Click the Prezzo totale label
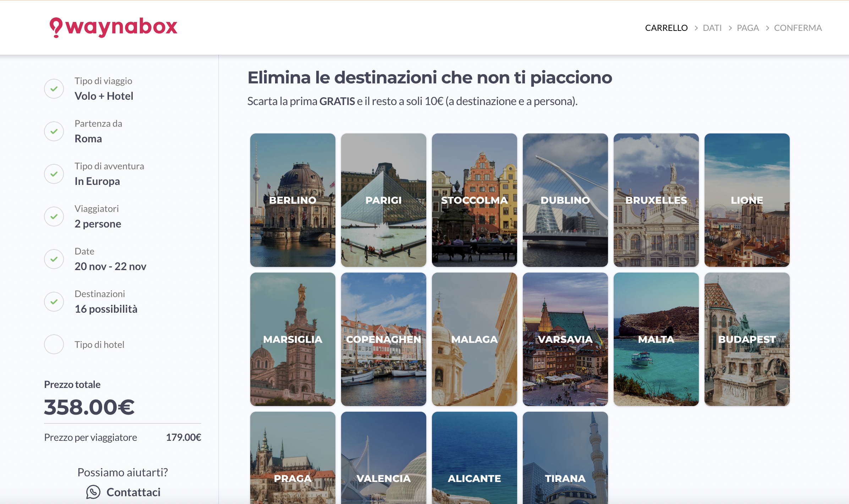The width and height of the screenshot is (849, 504). [x=72, y=384]
